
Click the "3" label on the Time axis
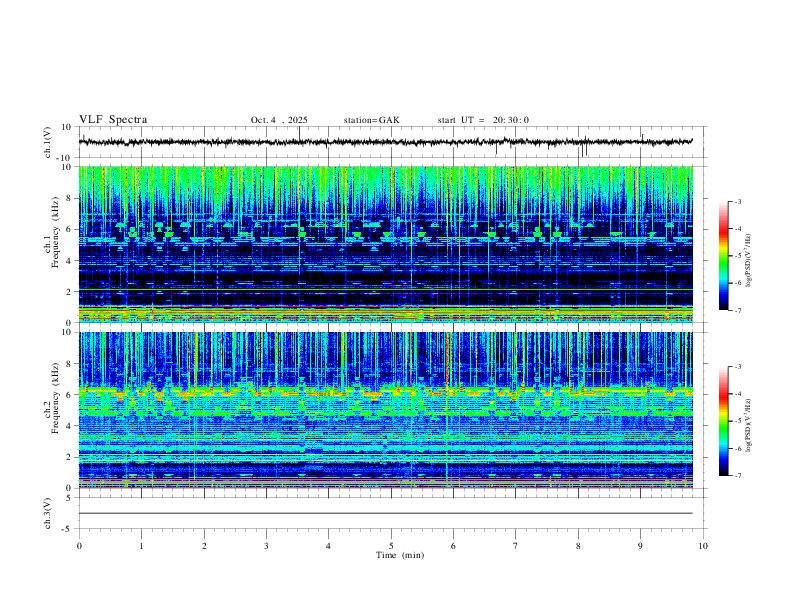tap(266, 546)
